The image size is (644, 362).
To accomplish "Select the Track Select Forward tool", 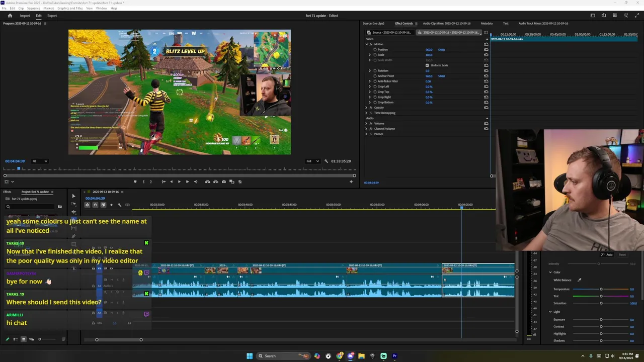I will [73, 204].
